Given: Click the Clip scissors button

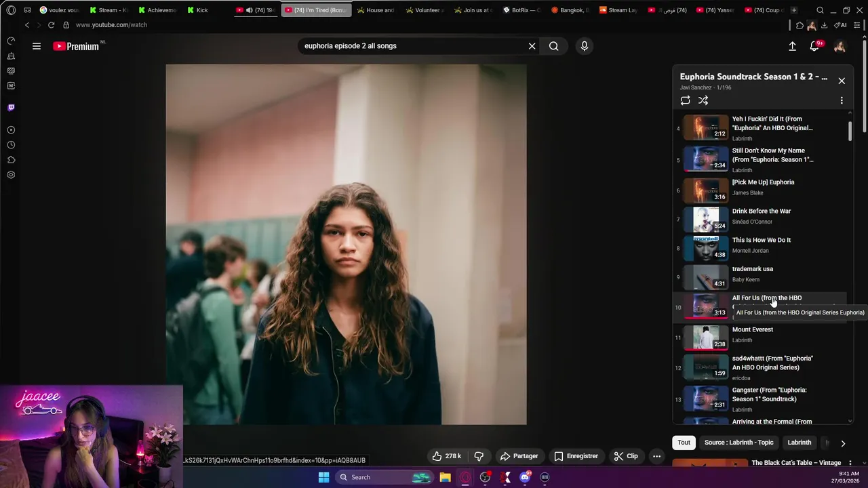Looking at the screenshot, I should click(x=626, y=456).
